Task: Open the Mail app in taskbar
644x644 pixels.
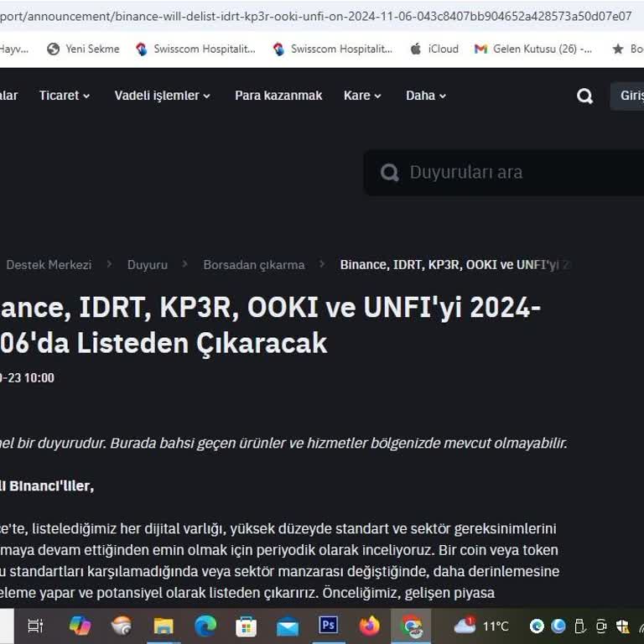Action: point(288,627)
